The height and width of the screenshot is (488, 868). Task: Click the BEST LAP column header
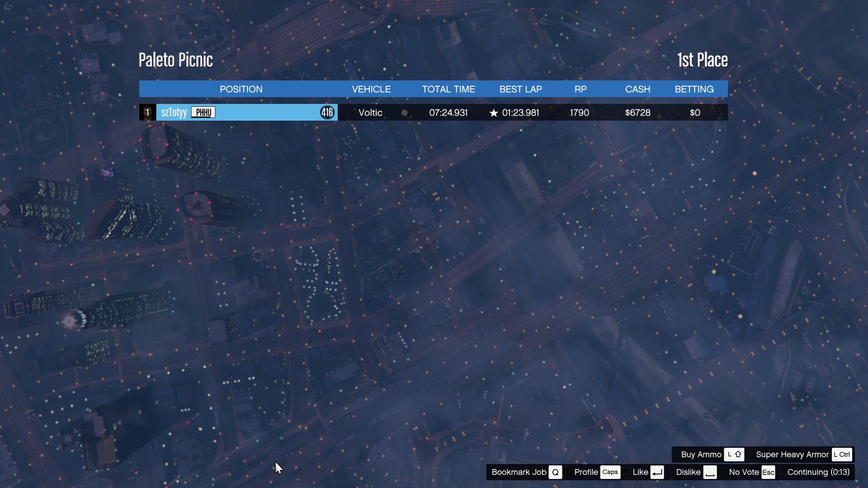tap(520, 89)
